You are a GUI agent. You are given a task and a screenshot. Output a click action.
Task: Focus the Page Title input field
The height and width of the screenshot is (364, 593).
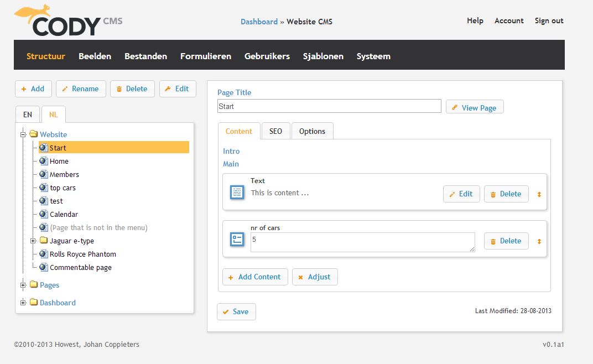tap(329, 106)
